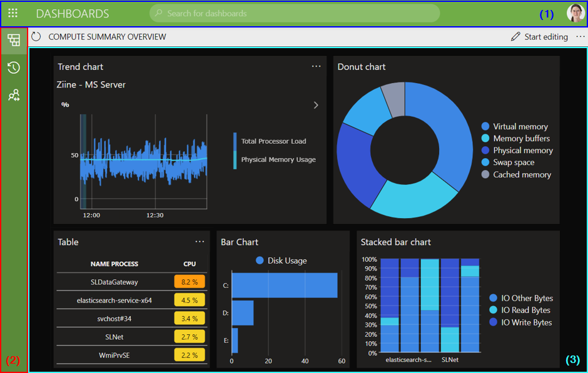This screenshot has height=373, width=588.
Task: Click the refresh icon next to COMPUTE SUMMARY OVERVIEW
Action: [36, 37]
